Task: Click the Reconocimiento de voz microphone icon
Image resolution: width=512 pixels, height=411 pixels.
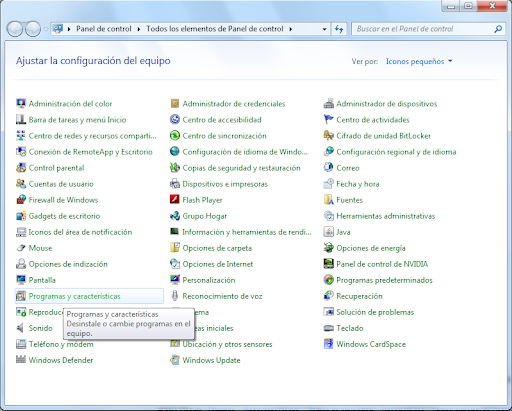Action: (x=175, y=296)
